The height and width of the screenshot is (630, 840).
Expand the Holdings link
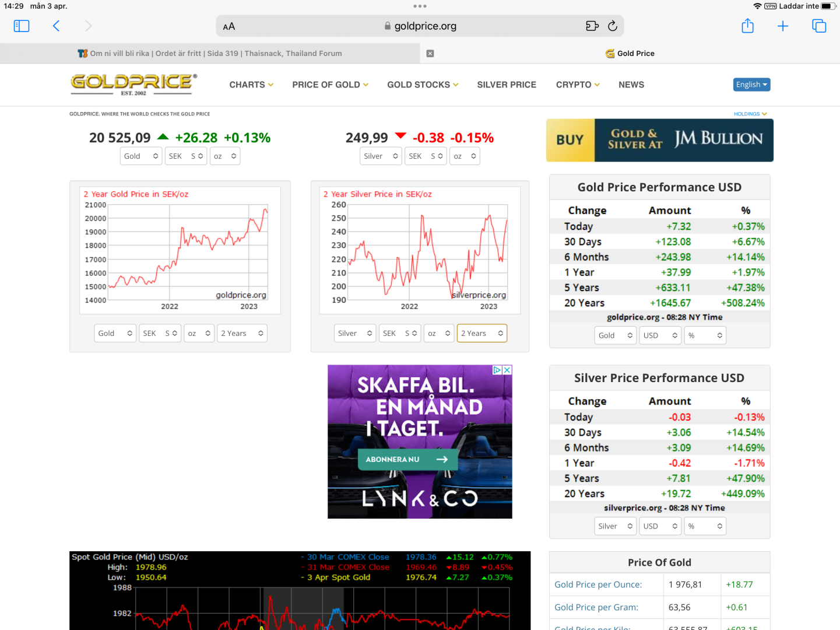(750, 114)
